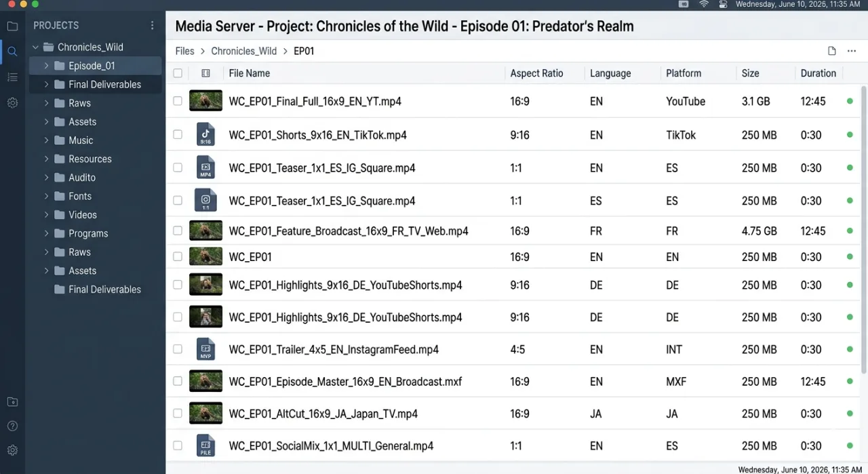Click the battery indicator in menu bar
Image resolution: width=868 pixels, height=474 pixels.
684,4
